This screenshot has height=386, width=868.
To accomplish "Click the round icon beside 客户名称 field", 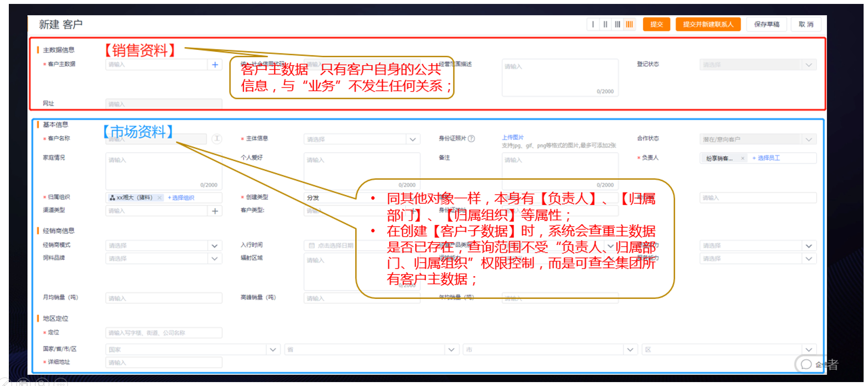I will point(217,139).
